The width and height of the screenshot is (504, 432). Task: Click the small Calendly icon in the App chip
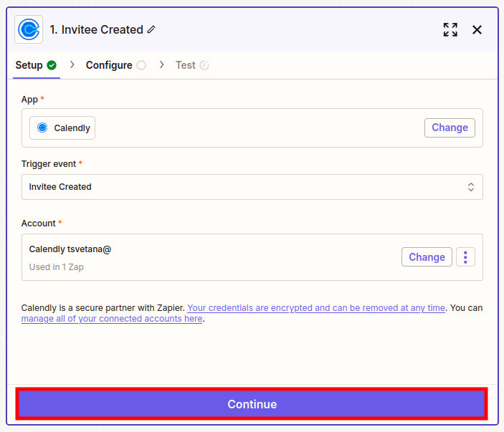click(42, 128)
